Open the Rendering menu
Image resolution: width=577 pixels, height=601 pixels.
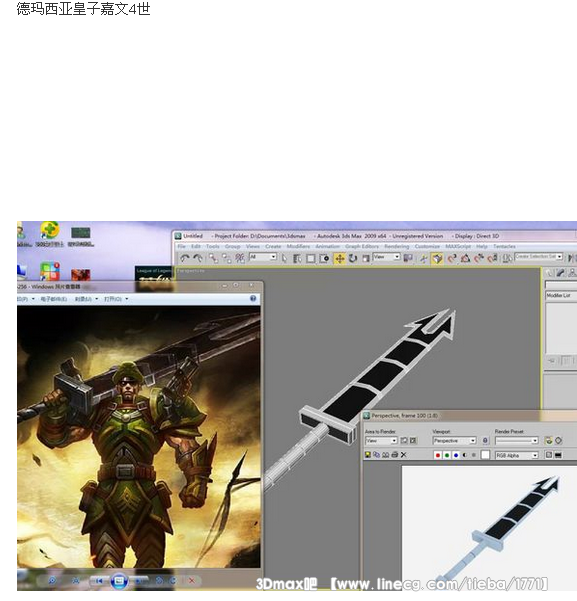click(396, 246)
